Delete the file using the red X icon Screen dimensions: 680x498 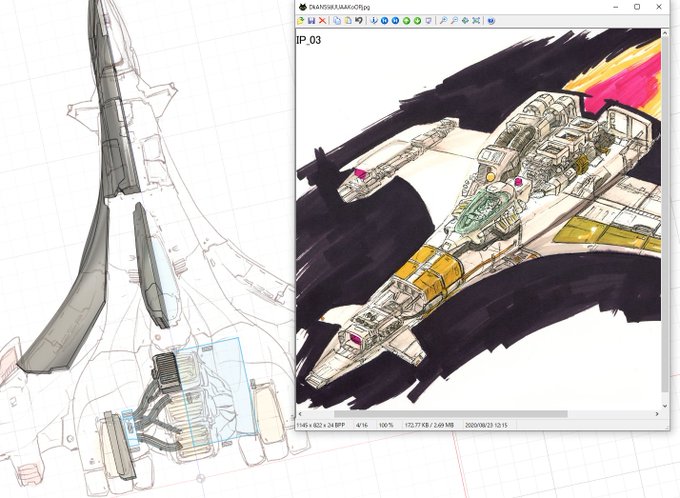[322, 20]
